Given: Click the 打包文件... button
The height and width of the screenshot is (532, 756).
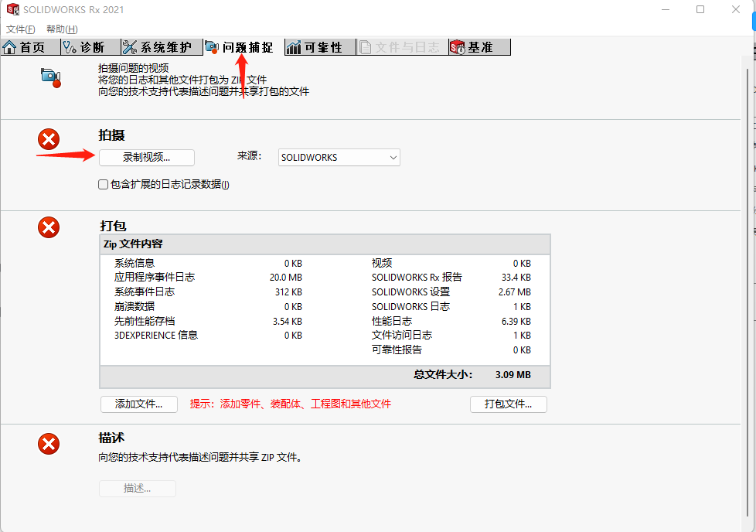Looking at the screenshot, I should tap(508, 404).
